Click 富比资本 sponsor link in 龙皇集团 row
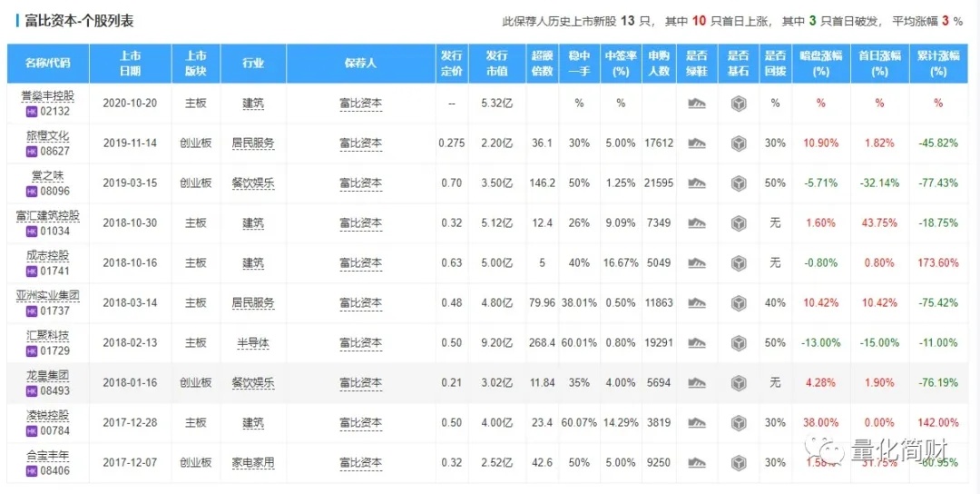980x494 pixels. tap(360, 382)
